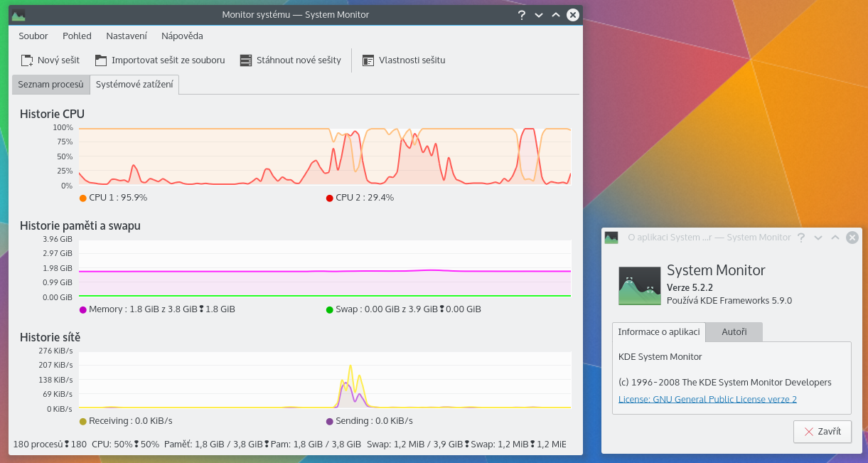
Task: Click the green Swap legend dot
Action: (x=330, y=310)
